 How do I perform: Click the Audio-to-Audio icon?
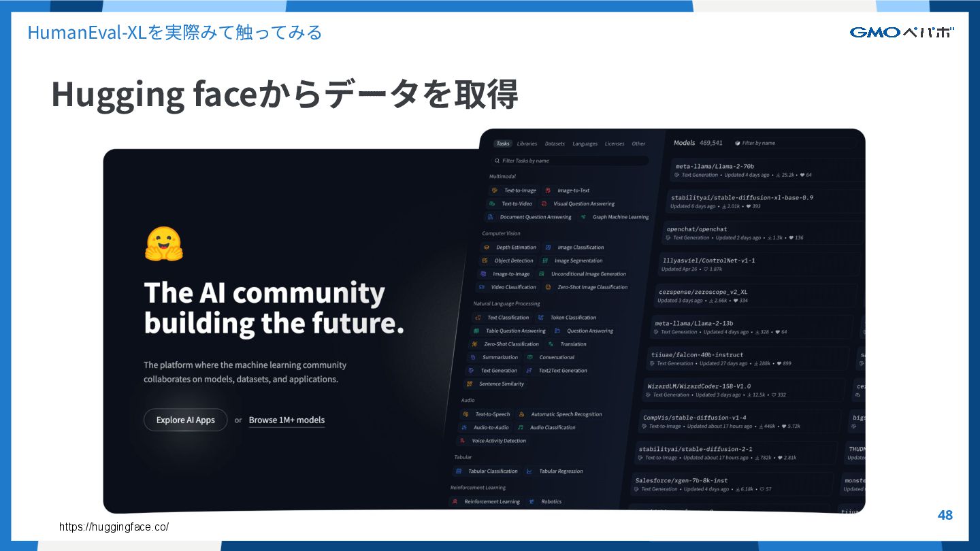[463, 428]
